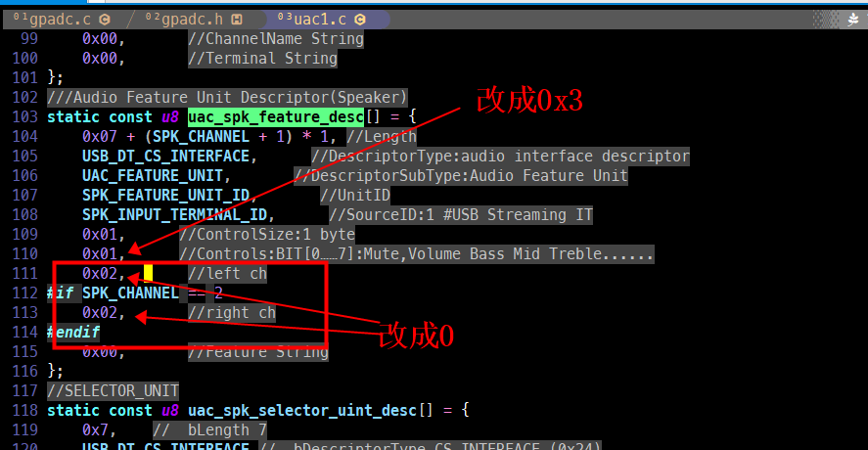Click the 0x02 value on line 111
The image size is (868, 450).
click(x=100, y=274)
